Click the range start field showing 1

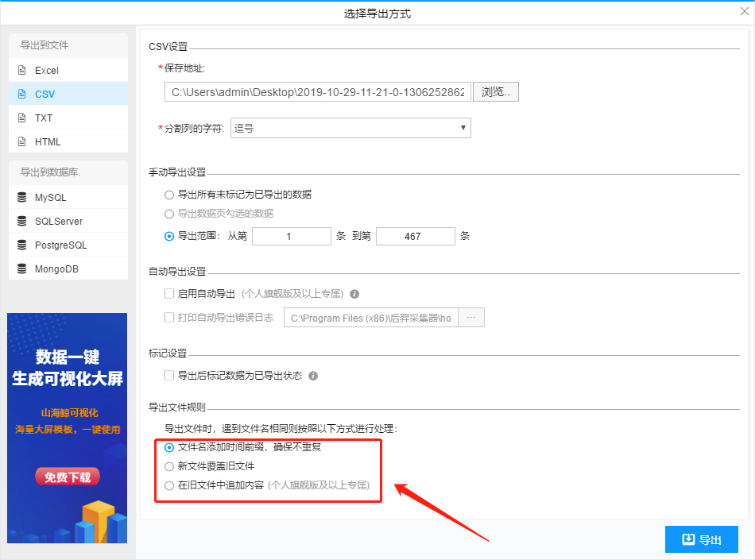point(292,236)
